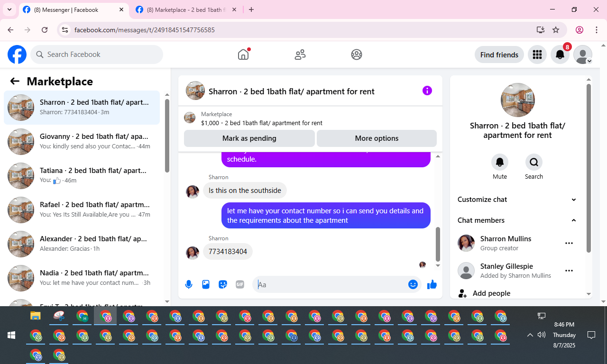Click the Search Facebook field
The width and height of the screenshot is (607, 364).
click(x=97, y=55)
